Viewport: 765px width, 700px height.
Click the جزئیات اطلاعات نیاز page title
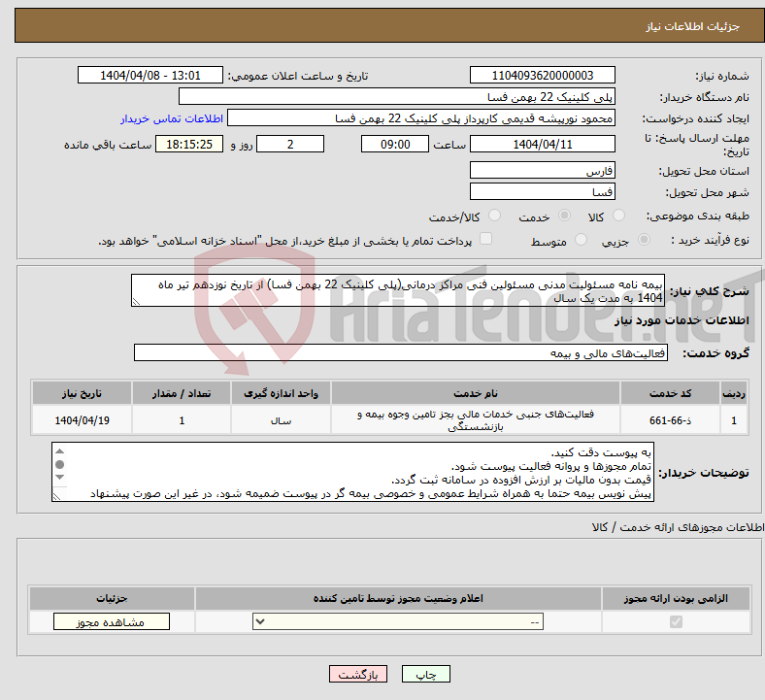pyautogui.click(x=693, y=26)
